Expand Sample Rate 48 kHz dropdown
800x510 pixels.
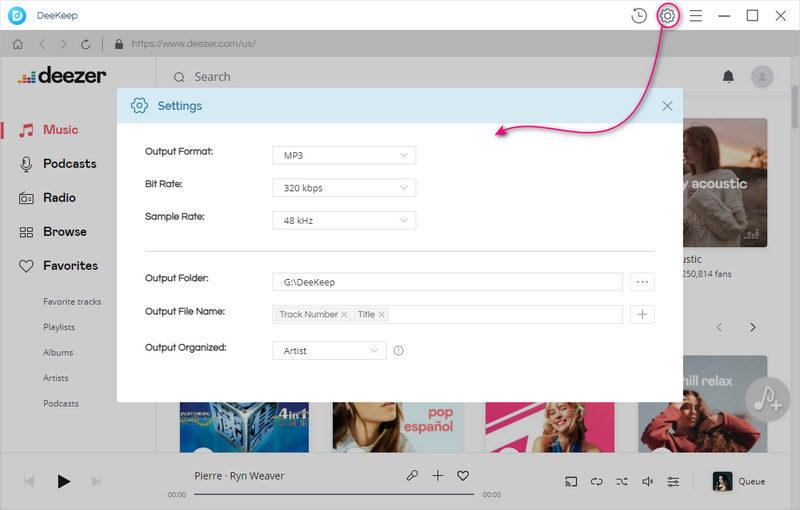344,221
